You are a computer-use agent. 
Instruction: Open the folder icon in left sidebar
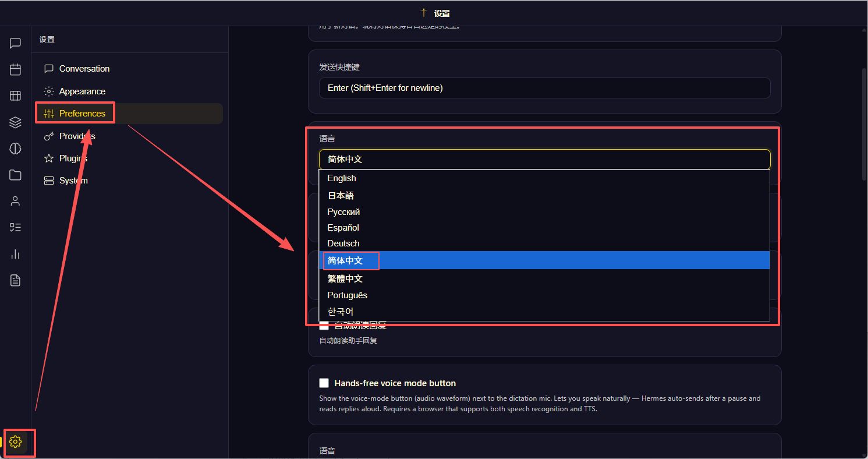15,175
